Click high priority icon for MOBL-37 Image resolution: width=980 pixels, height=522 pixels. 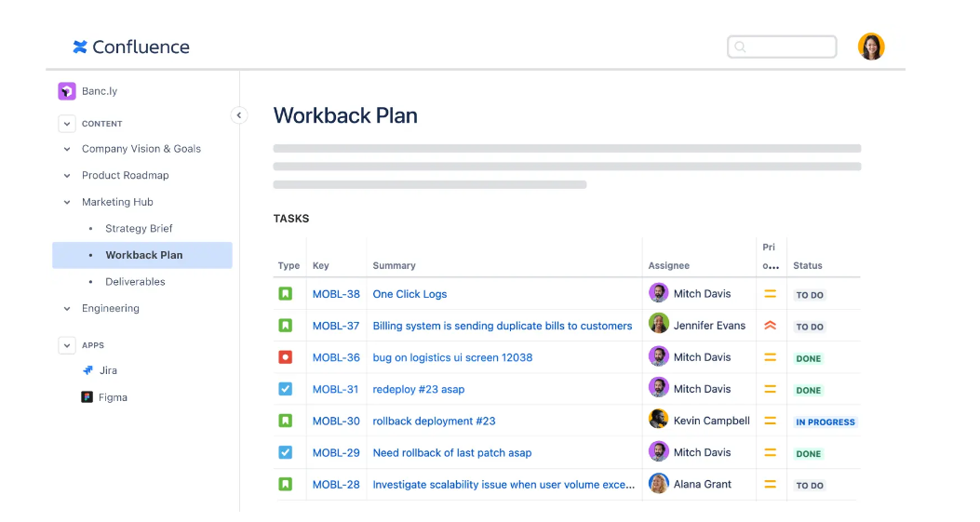pos(770,326)
